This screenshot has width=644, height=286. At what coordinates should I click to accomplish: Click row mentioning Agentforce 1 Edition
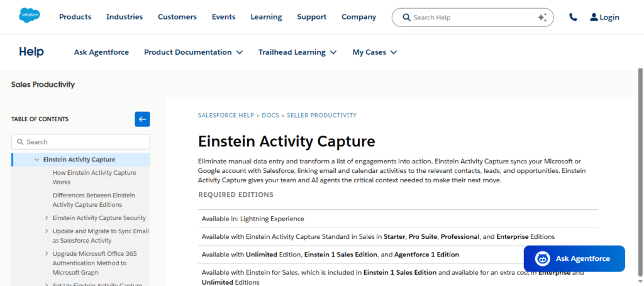(397, 255)
